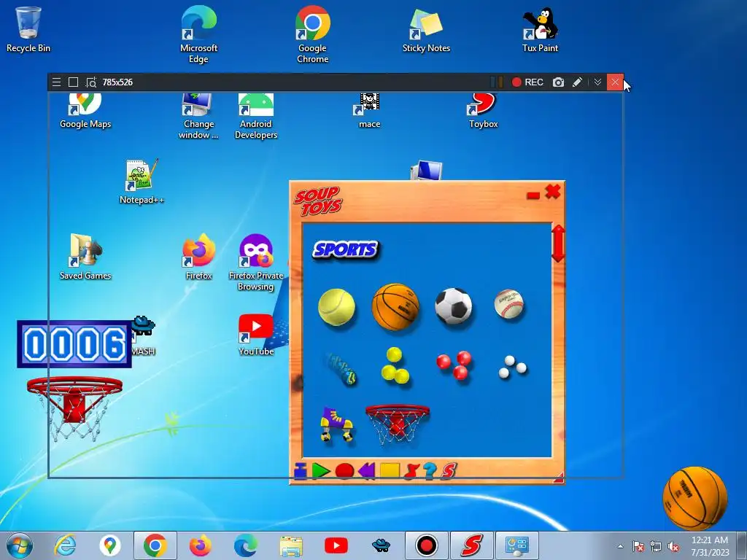Choose the three red balls toy
This screenshot has width=747, height=560.
[x=454, y=365]
